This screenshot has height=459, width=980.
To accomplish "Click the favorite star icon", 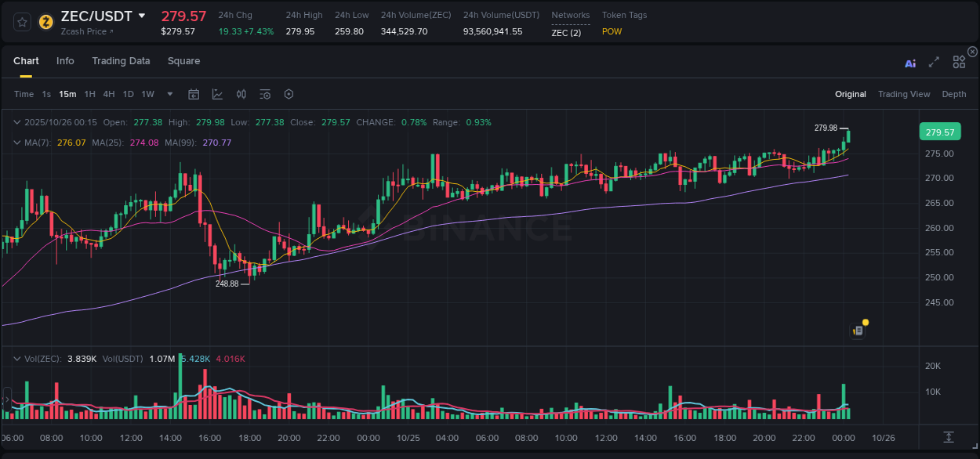I will tap(21, 21).
